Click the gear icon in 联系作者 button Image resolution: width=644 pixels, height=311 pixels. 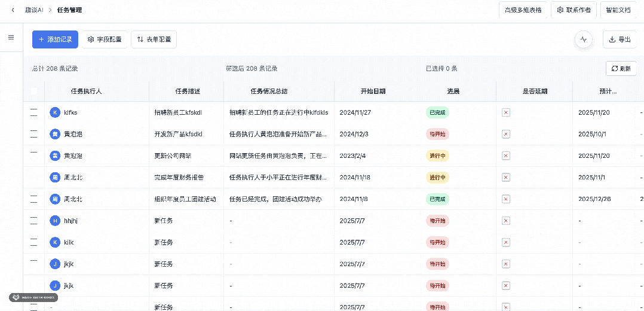click(x=560, y=10)
